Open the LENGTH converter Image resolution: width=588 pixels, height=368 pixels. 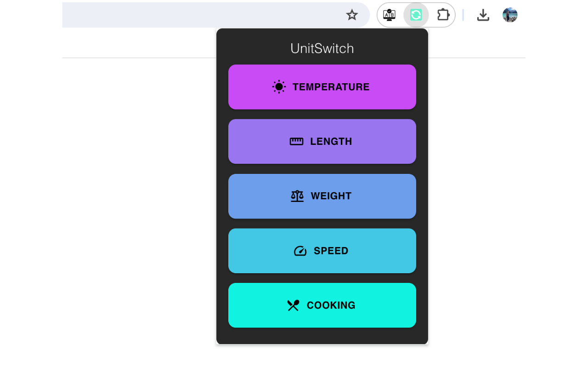pyautogui.click(x=322, y=141)
